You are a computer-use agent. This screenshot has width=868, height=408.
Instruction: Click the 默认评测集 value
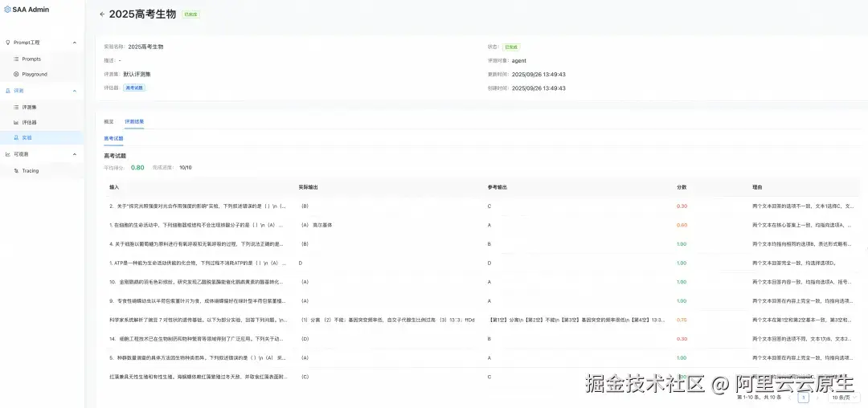137,74
